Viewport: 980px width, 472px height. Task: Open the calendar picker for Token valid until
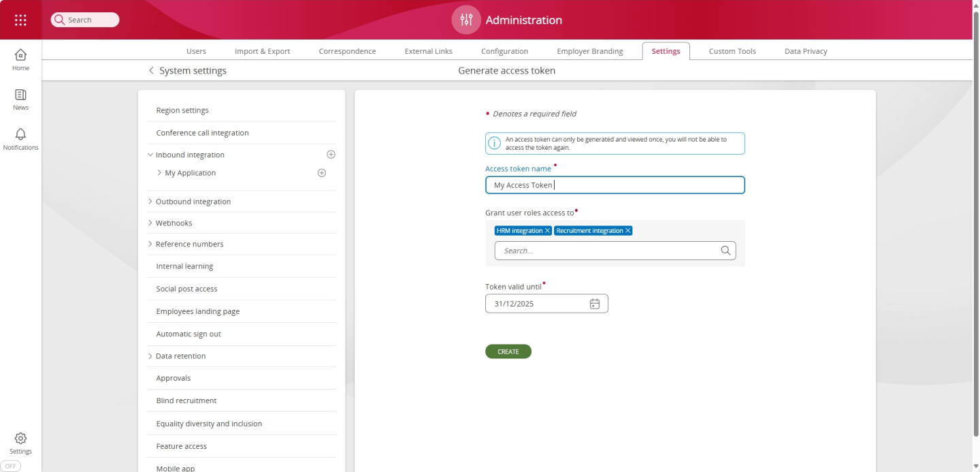point(594,303)
